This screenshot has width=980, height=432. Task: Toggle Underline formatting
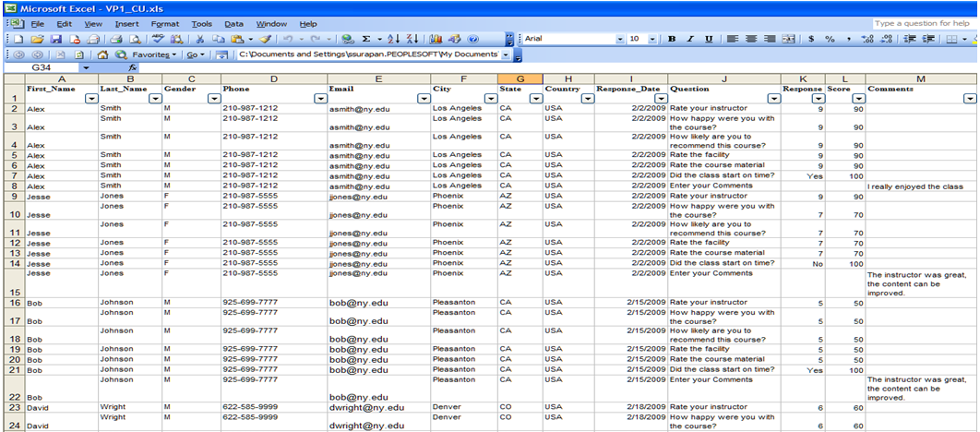[x=709, y=39]
